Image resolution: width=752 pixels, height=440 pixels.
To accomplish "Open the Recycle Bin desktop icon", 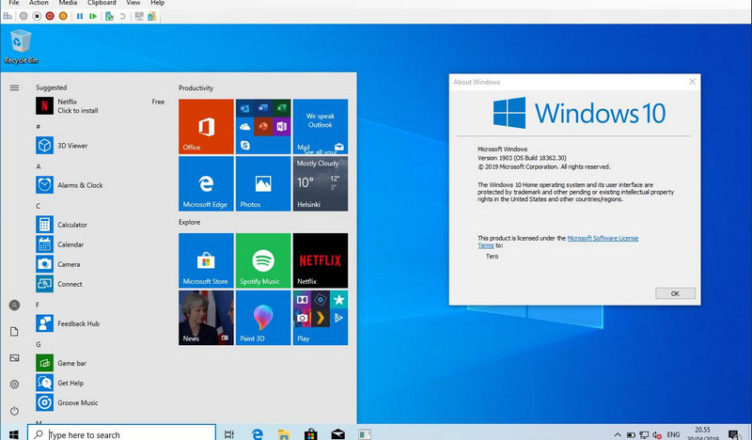I will 21,47.
